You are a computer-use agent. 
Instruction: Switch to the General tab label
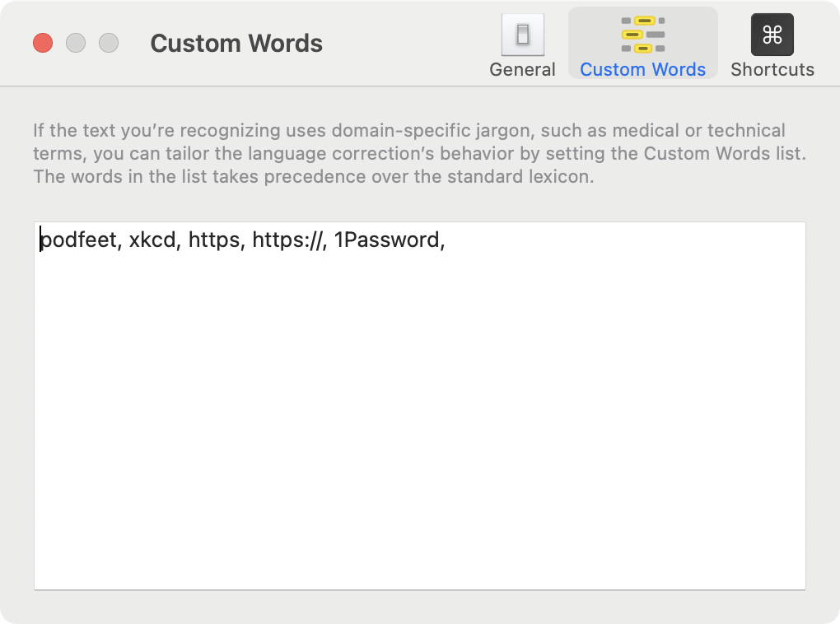(x=522, y=70)
